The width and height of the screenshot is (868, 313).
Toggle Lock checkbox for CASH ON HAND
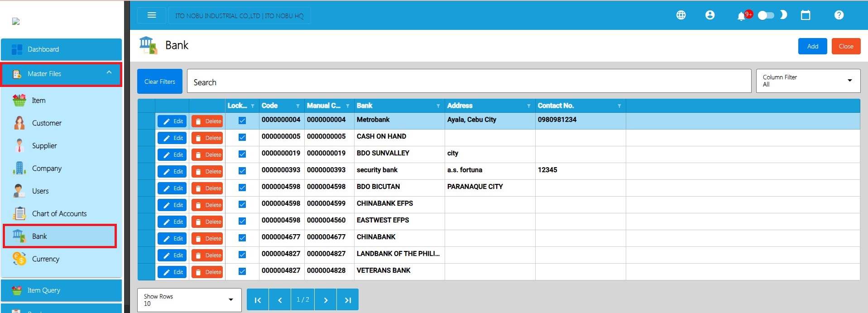click(242, 137)
